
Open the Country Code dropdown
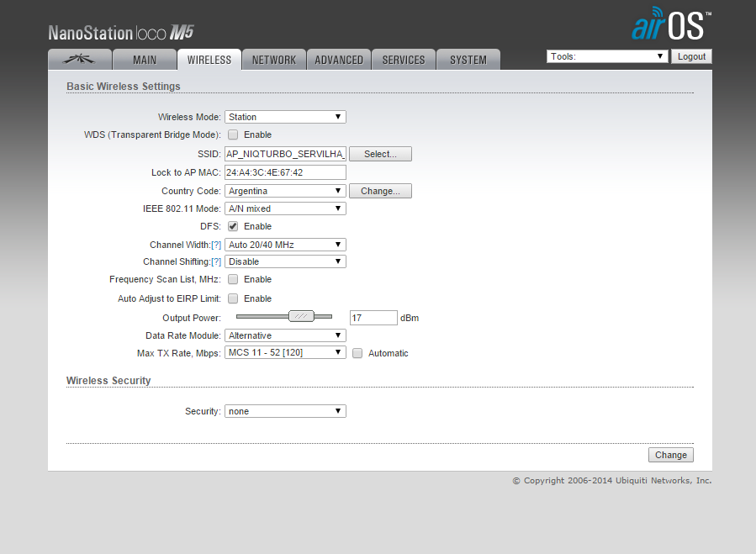click(x=285, y=191)
